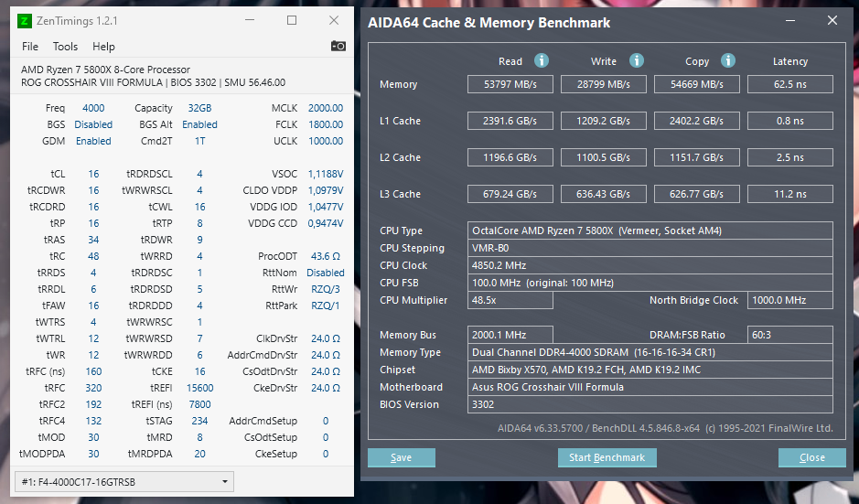
Task: Click the tREFI value 15600
Action: 199,387
